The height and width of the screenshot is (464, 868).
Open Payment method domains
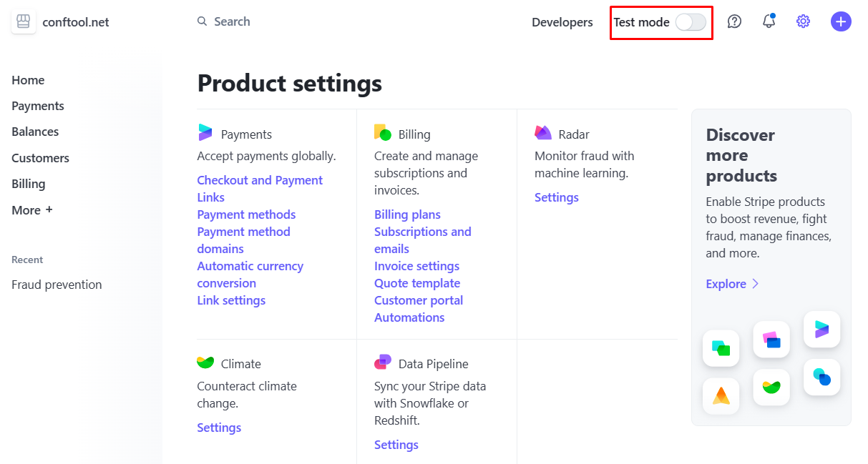click(x=243, y=240)
